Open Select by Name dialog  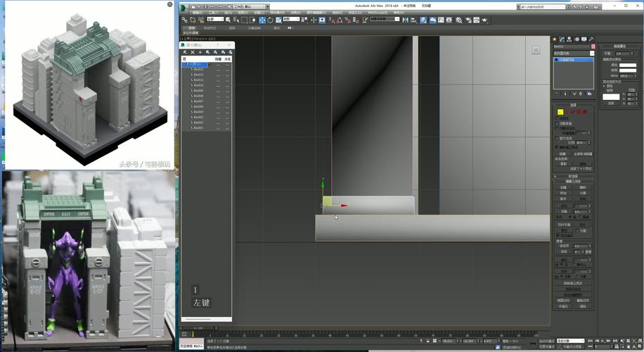(x=236, y=20)
